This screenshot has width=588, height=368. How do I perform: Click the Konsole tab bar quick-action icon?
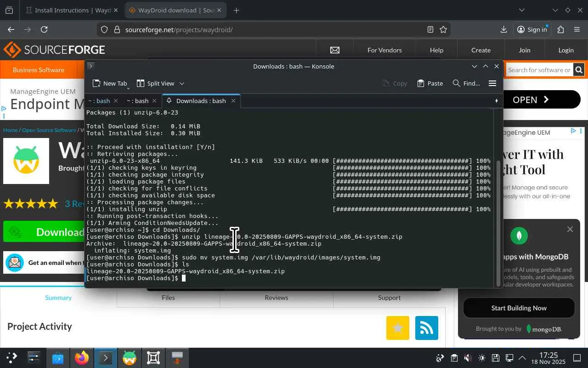tap(497, 101)
